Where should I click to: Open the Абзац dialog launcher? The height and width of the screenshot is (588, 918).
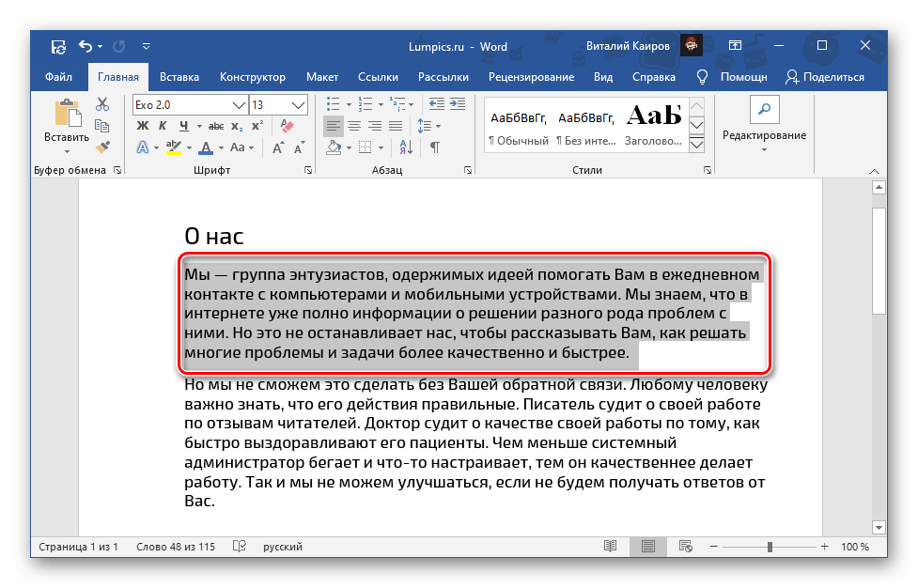(468, 170)
